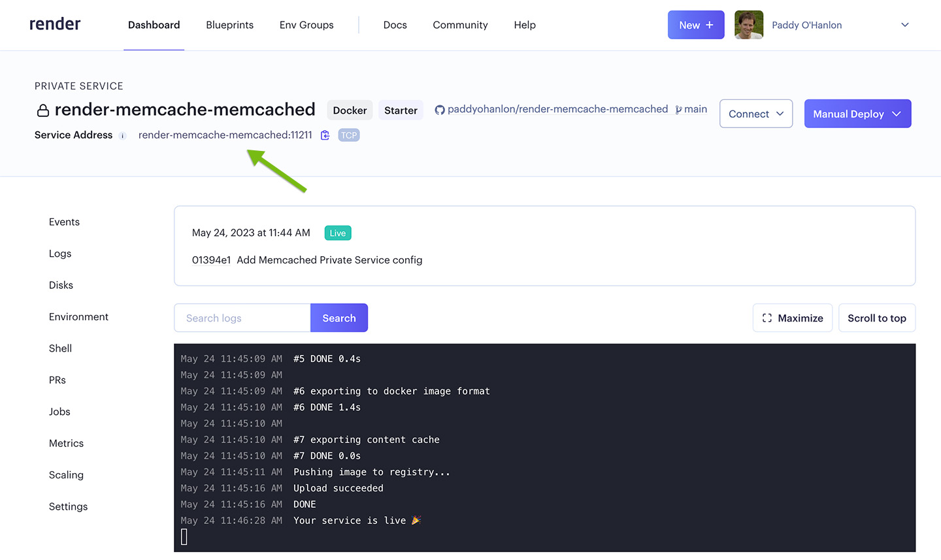Click 'May 24, 2023 at 11:44 AM' deploy timestamp
The height and width of the screenshot is (560, 941).
point(251,233)
